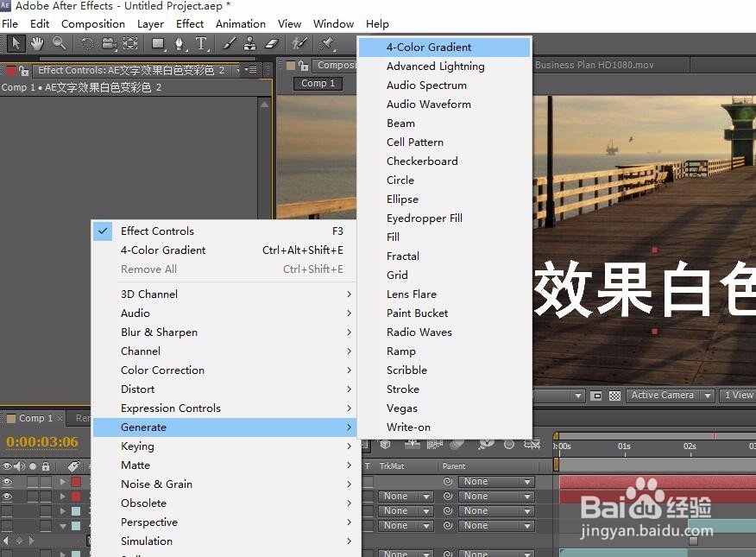The width and height of the screenshot is (756, 557).
Task: Toggle the Effect Controls panel lock
Action: [23, 71]
